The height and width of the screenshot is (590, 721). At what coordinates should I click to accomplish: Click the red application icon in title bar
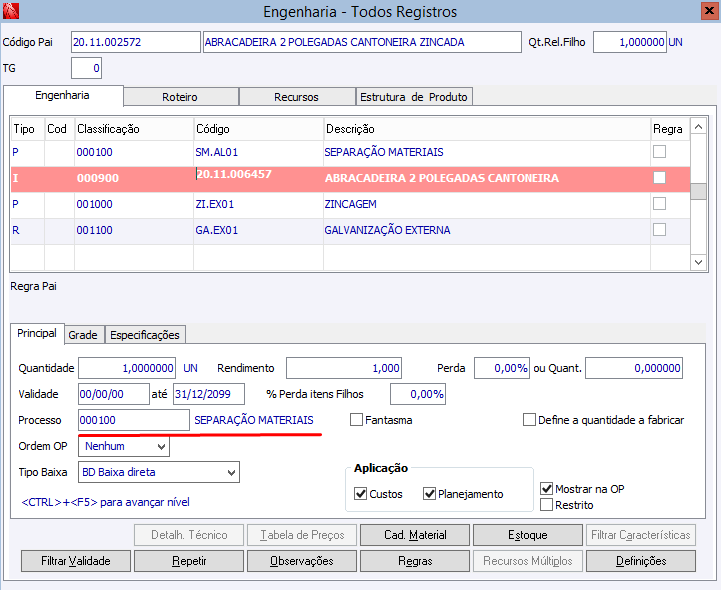coord(11,11)
